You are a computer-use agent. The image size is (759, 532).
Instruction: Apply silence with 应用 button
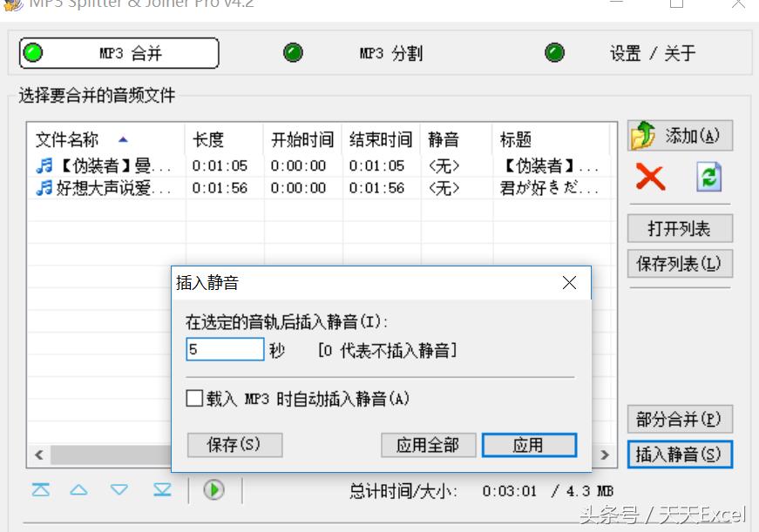coord(529,445)
